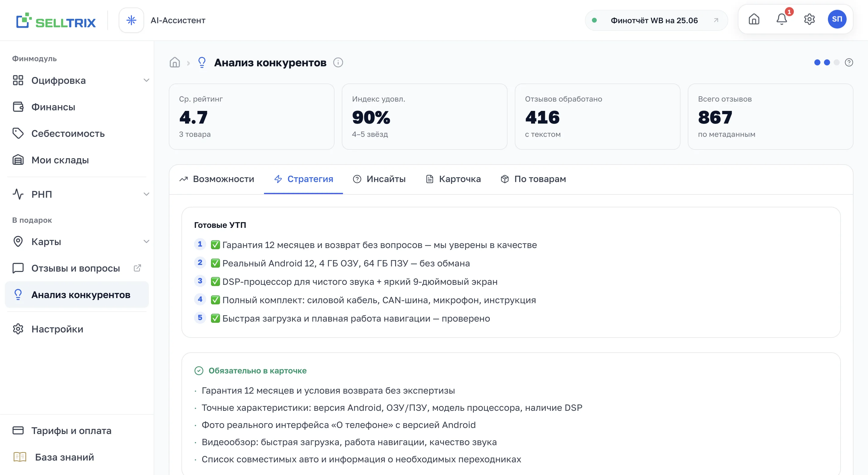868x475 pixels.
Task: Click УТП line "Гарантия 12 месяцев и возврат без вопросов"
Action: click(x=374, y=245)
